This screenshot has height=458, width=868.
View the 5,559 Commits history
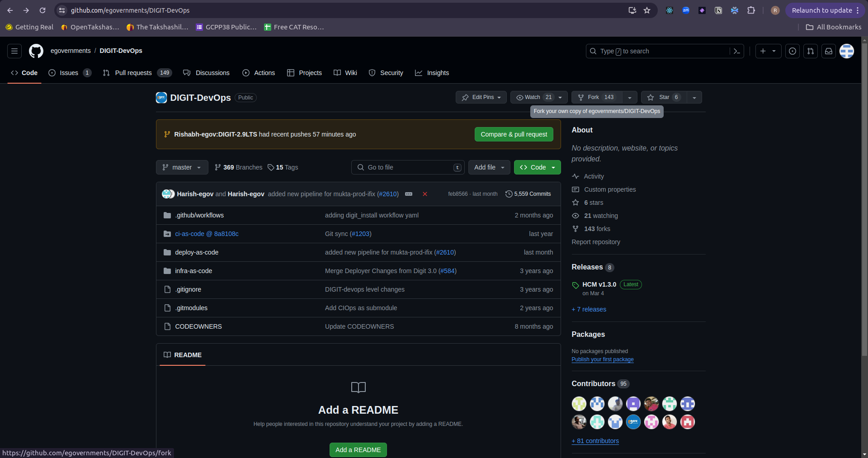[x=528, y=194]
